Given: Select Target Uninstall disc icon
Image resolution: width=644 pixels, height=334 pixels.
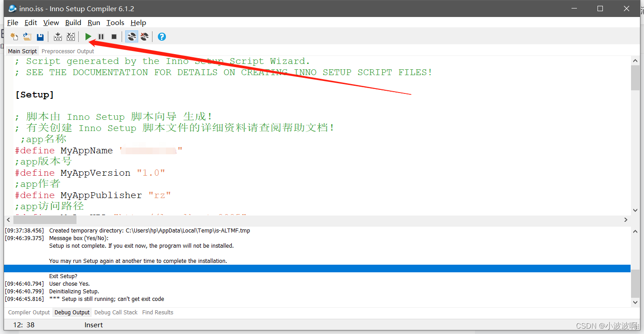Looking at the screenshot, I should tap(144, 37).
